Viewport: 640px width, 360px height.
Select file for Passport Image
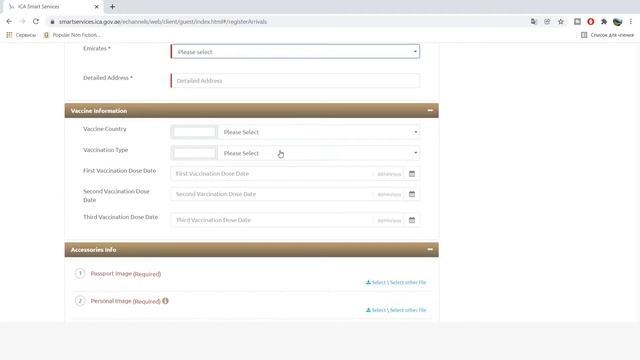click(396, 282)
